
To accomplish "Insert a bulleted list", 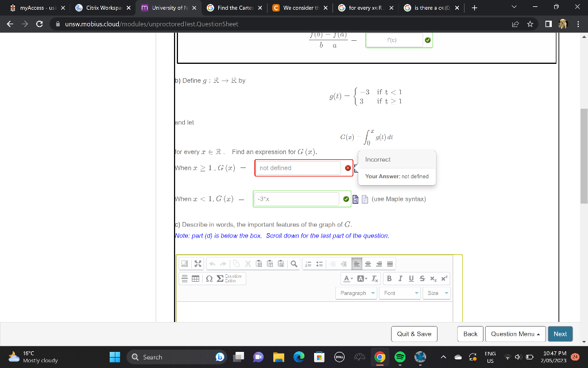I will pyautogui.click(x=319, y=264).
